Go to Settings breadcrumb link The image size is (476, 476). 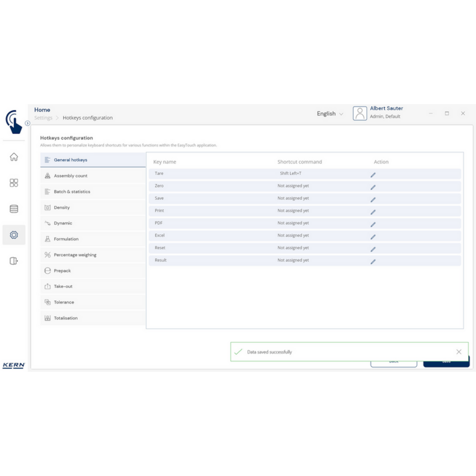coord(43,118)
